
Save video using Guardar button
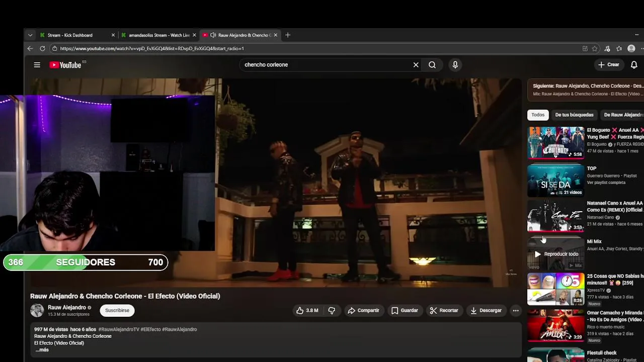[405, 311]
